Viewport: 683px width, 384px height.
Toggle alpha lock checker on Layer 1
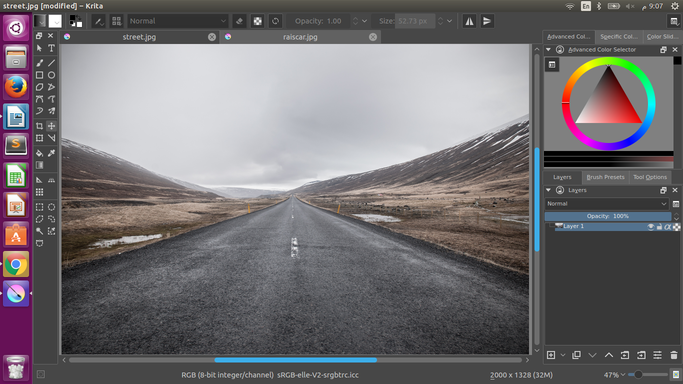click(x=676, y=227)
